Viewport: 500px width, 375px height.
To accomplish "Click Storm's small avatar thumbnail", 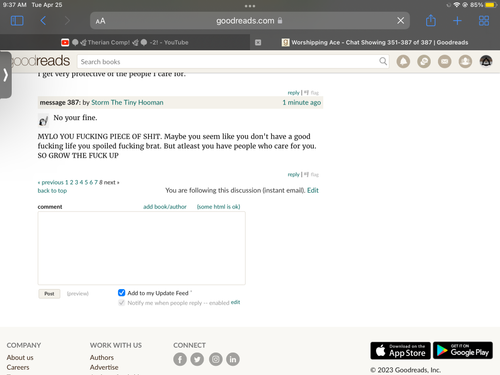I will pos(43,120).
